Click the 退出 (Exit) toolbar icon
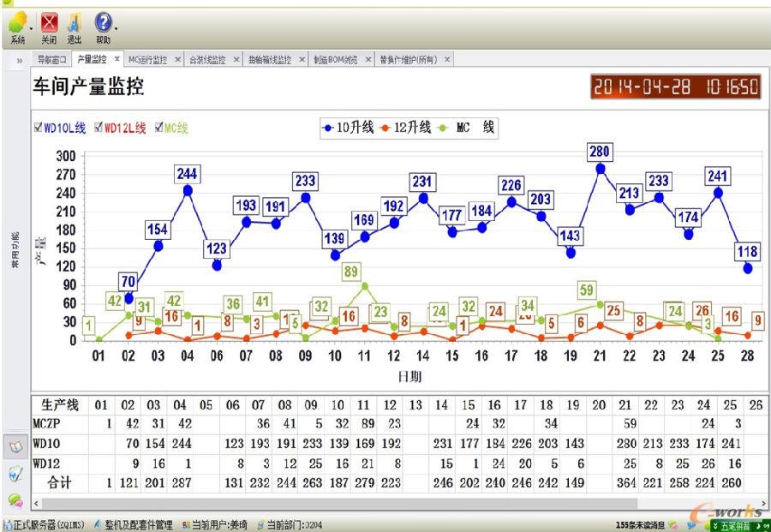 point(75,24)
